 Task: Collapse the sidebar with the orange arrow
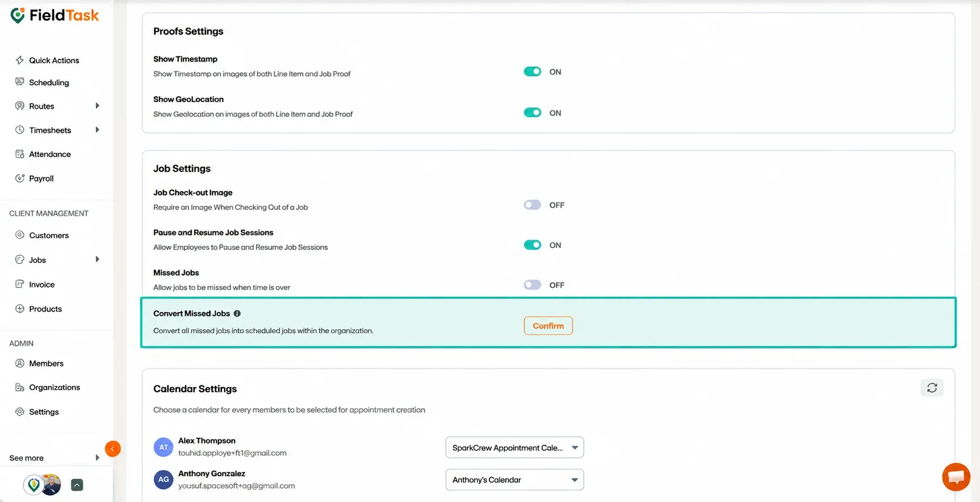click(112, 448)
